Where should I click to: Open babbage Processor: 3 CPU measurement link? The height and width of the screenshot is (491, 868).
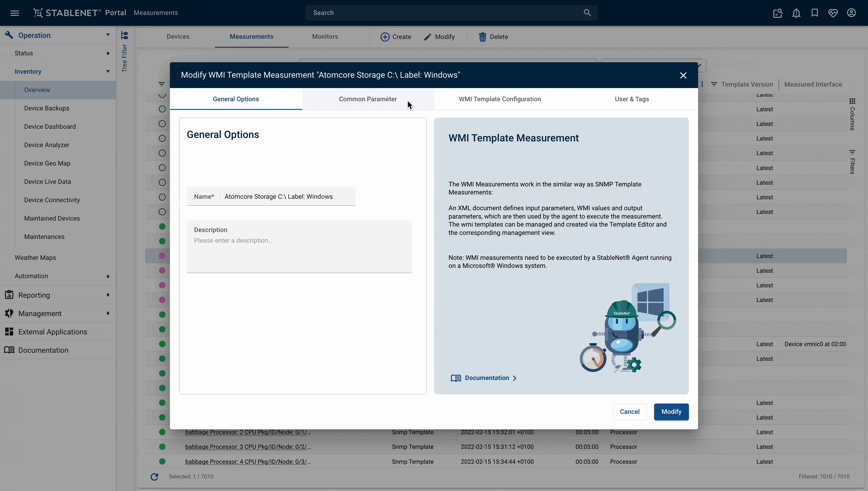248,447
